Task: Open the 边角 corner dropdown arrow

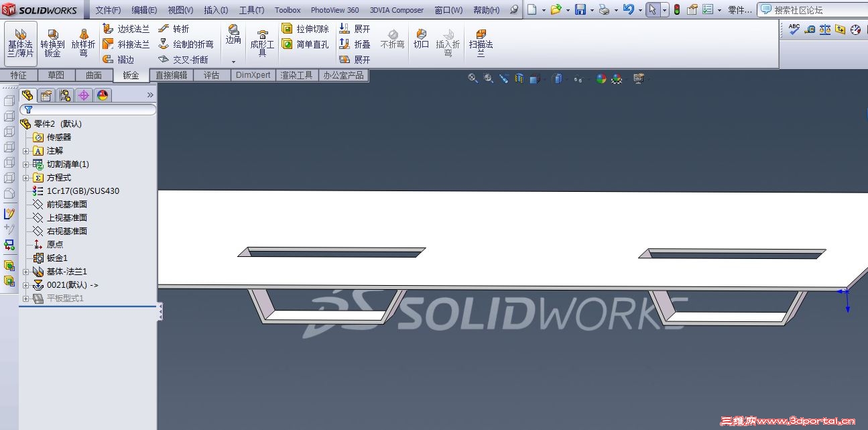Action: point(233,61)
